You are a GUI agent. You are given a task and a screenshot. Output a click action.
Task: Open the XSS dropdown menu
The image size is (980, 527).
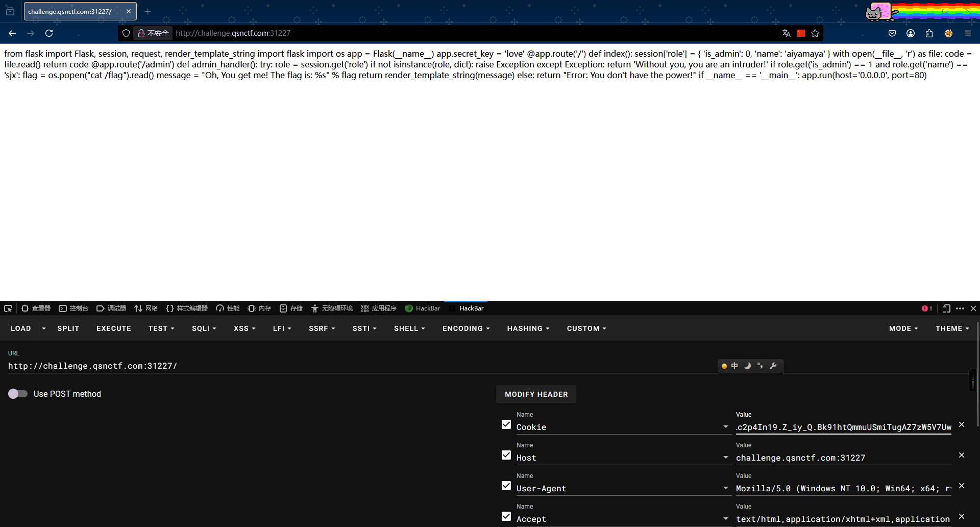(x=244, y=328)
